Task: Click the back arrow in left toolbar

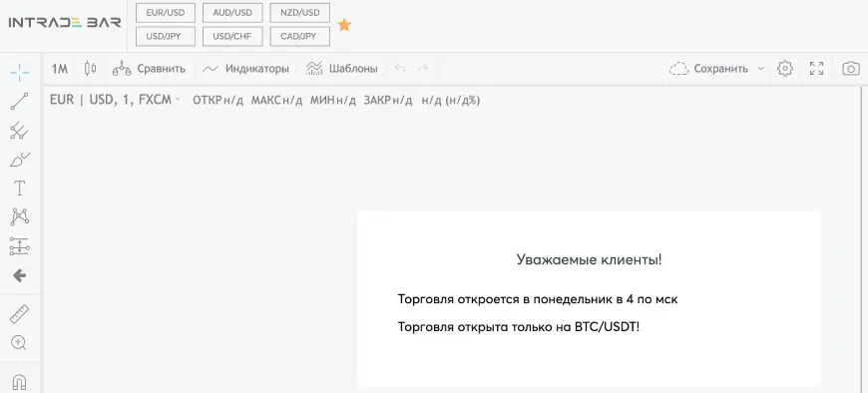Action: tap(19, 275)
